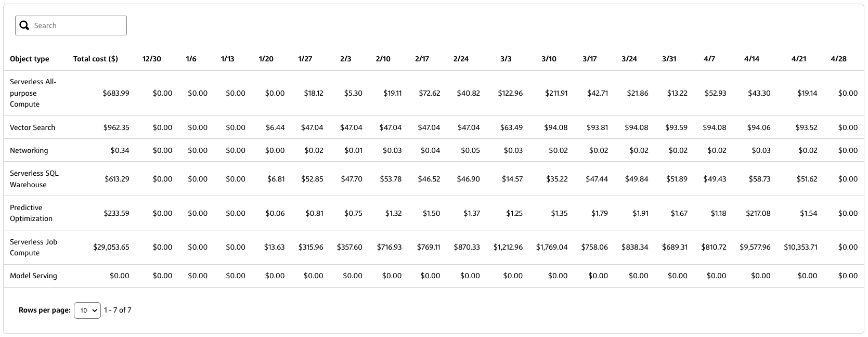The height and width of the screenshot is (337, 868).
Task: Click the $29,053.65 total cost cell
Action: point(111,247)
